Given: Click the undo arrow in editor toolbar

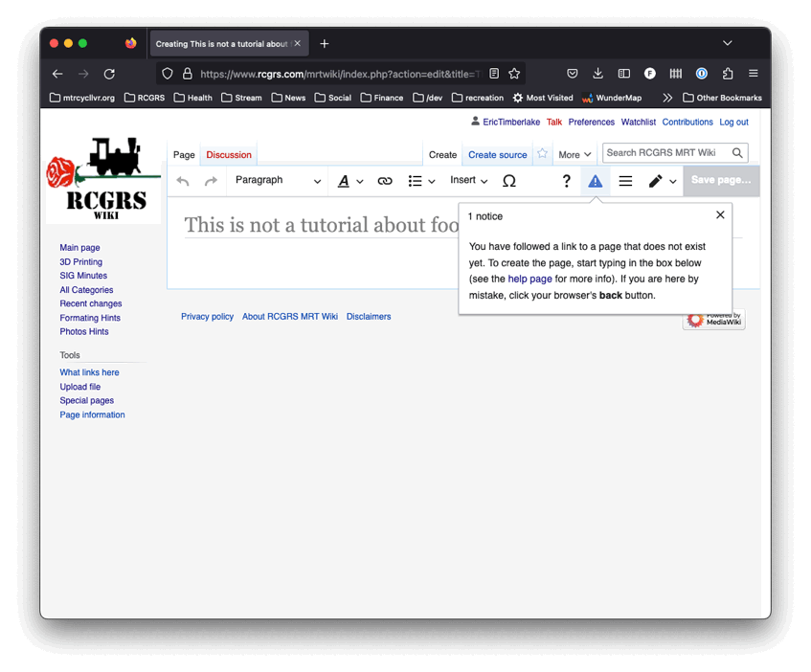Looking at the screenshot, I should pyautogui.click(x=183, y=181).
